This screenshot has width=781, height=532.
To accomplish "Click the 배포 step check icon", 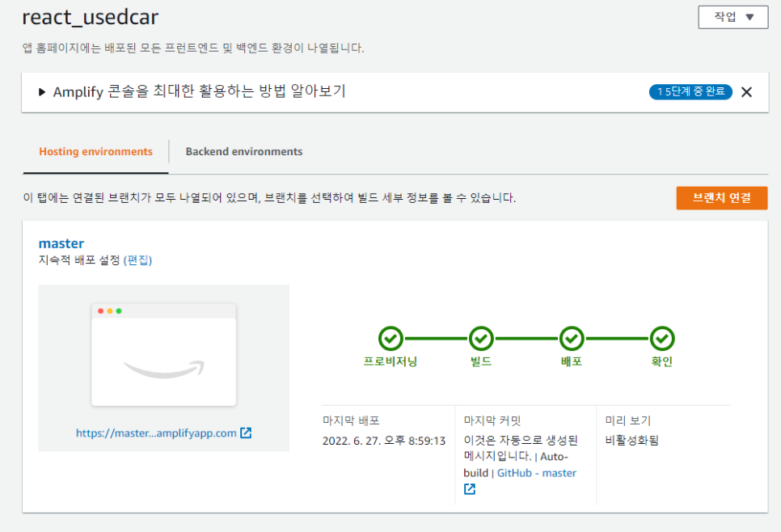I will [x=572, y=339].
